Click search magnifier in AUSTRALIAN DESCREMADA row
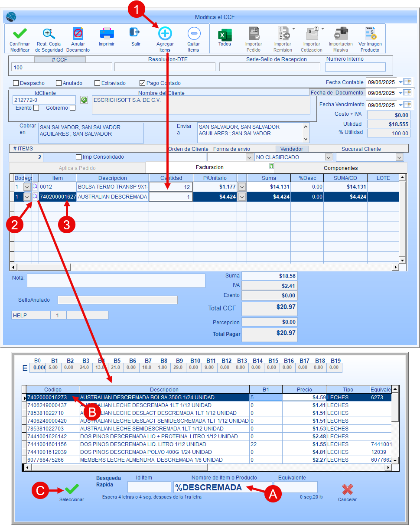Screen dimensions: 420x525 pos(35,197)
